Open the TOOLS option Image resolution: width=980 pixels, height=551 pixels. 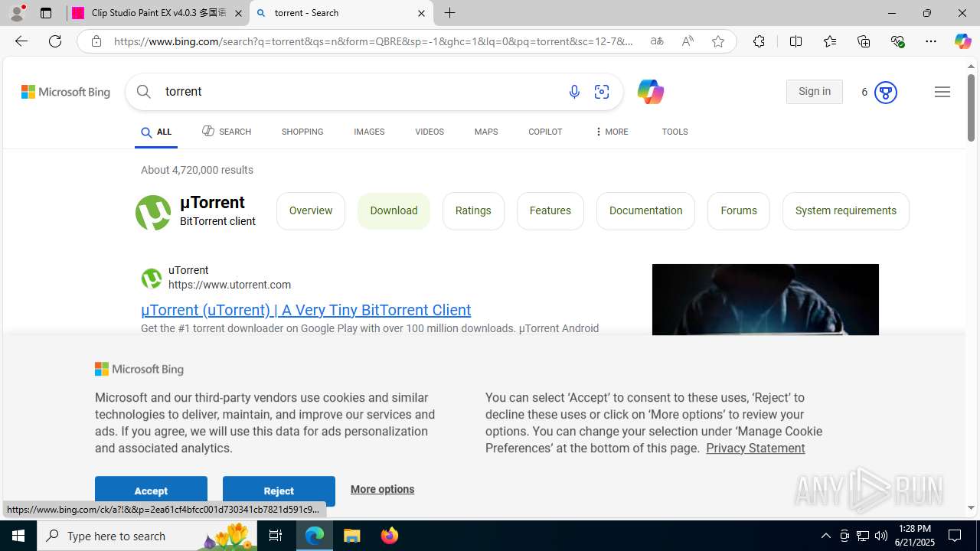pos(675,132)
